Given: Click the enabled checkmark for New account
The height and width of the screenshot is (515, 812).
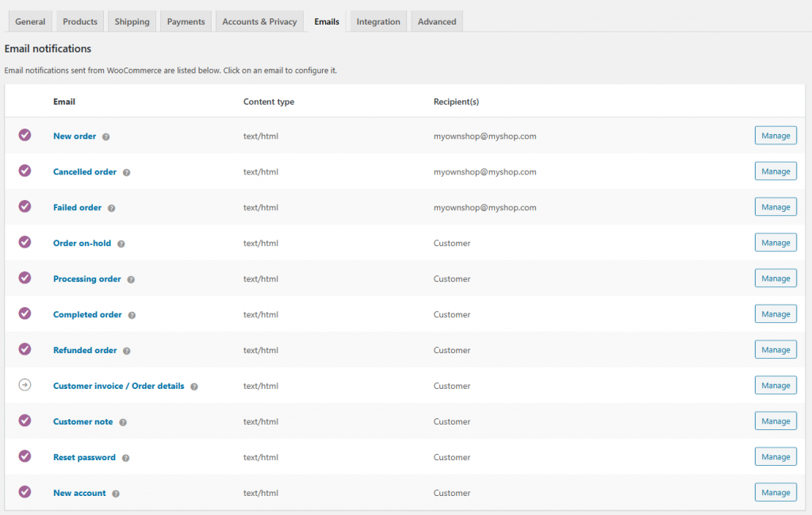Looking at the screenshot, I should [x=25, y=492].
